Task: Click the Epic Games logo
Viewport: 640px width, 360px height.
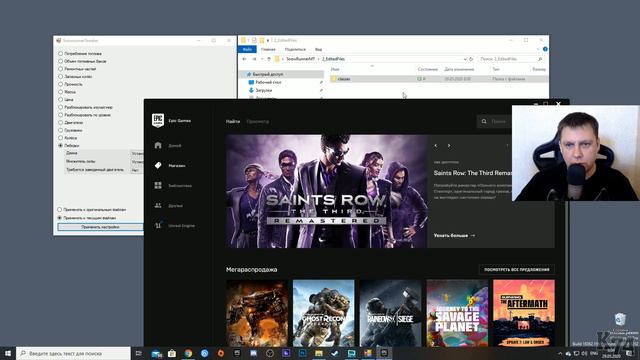Action: pos(158,120)
